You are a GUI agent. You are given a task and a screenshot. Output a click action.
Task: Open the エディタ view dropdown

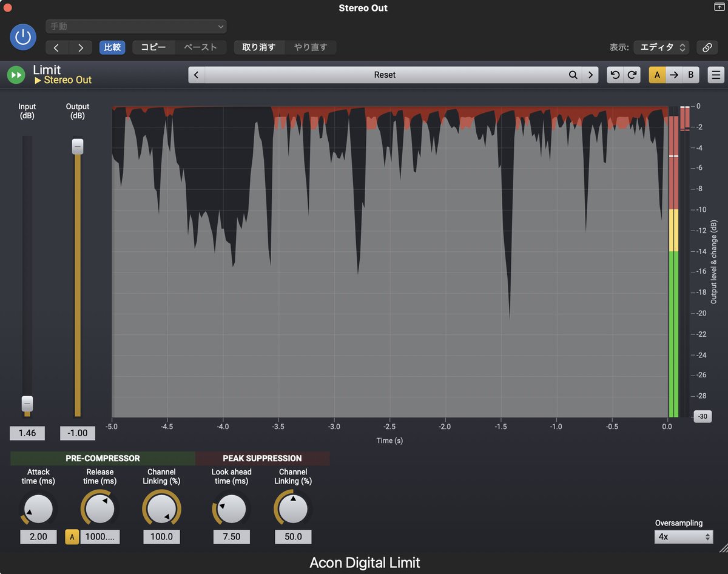[x=661, y=47]
